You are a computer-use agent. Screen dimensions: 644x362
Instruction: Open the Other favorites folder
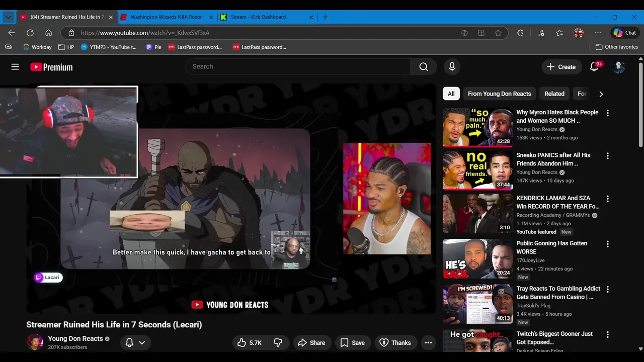point(616,47)
